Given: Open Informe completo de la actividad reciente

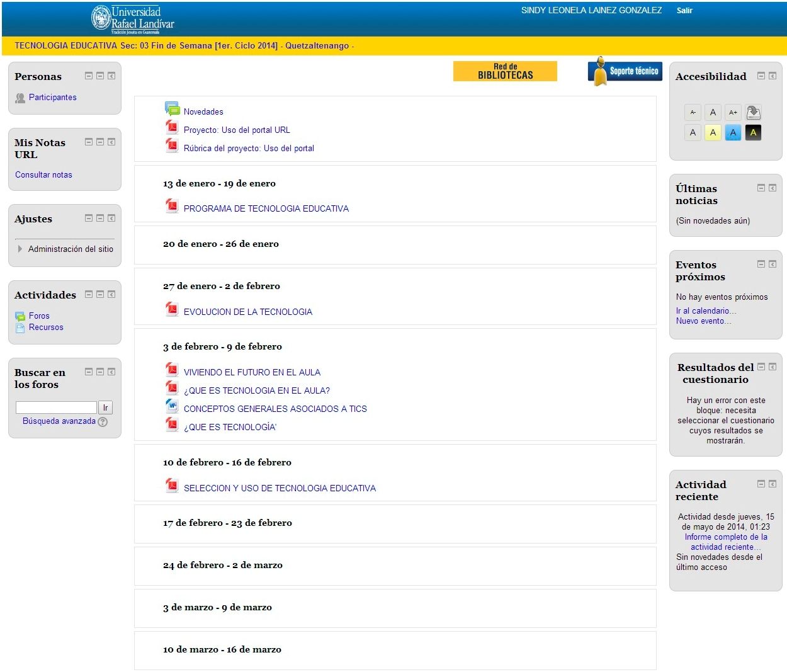Looking at the screenshot, I should pyautogui.click(x=726, y=542).
